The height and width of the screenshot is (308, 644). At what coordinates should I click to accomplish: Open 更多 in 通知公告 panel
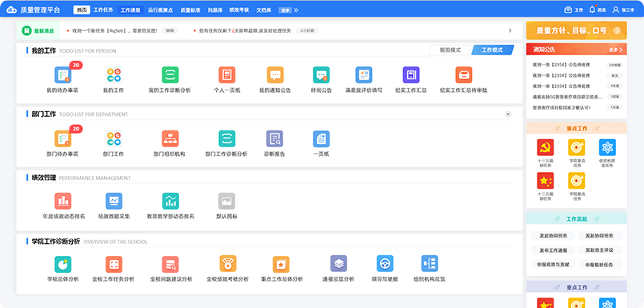pyautogui.click(x=615, y=50)
